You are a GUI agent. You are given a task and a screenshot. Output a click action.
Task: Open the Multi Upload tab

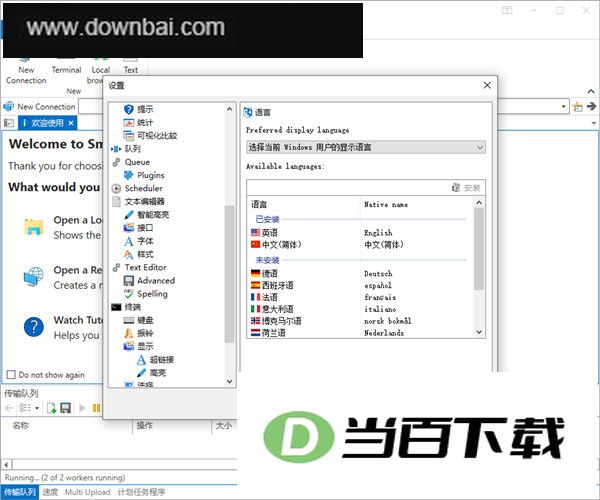88,492
